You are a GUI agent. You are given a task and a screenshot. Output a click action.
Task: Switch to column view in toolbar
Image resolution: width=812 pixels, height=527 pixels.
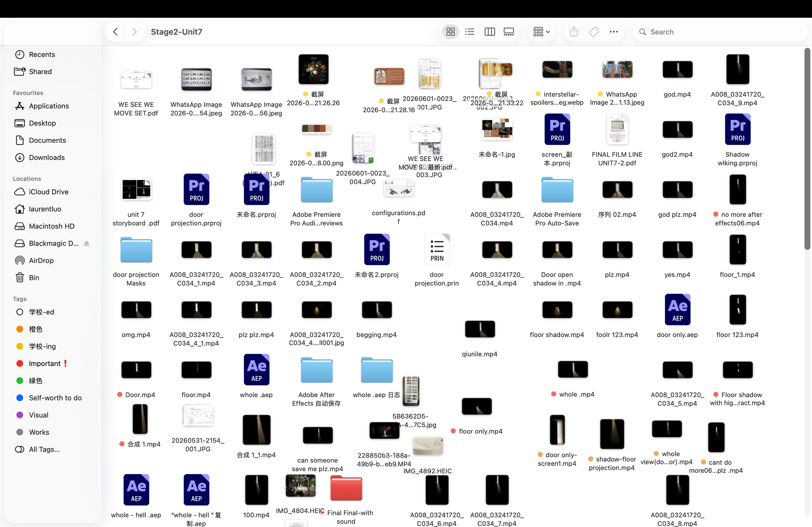pos(489,32)
